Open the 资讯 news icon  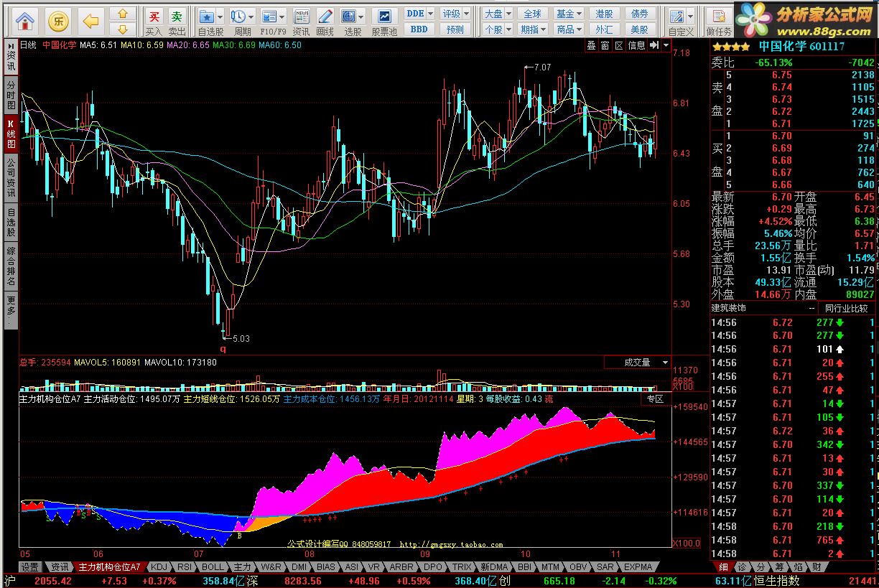point(302,22)
